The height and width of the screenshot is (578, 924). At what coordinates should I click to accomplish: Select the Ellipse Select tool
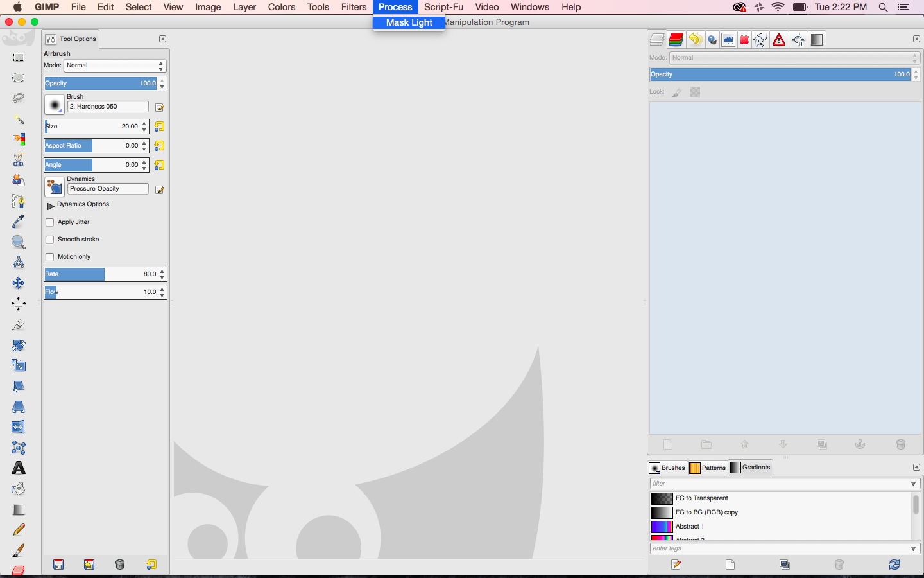tap(19, 78)
